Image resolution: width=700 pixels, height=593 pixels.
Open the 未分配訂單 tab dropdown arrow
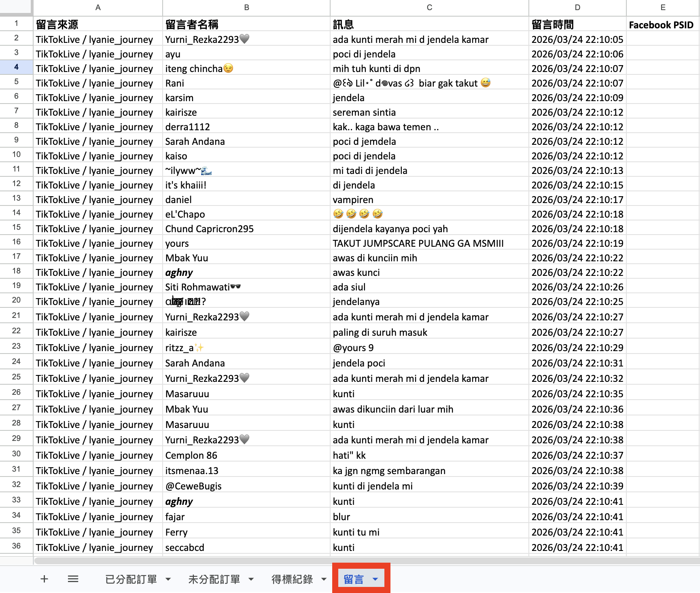[251, 579]
